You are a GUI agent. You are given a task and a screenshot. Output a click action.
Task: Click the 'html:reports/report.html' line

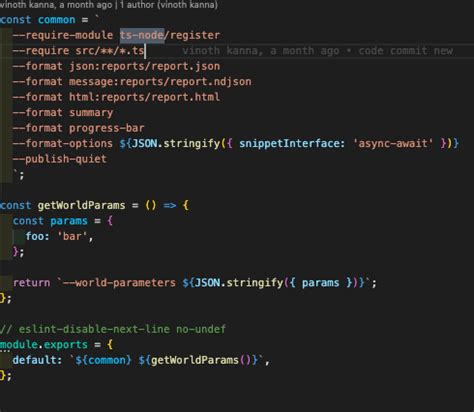(x=116, y=97)
